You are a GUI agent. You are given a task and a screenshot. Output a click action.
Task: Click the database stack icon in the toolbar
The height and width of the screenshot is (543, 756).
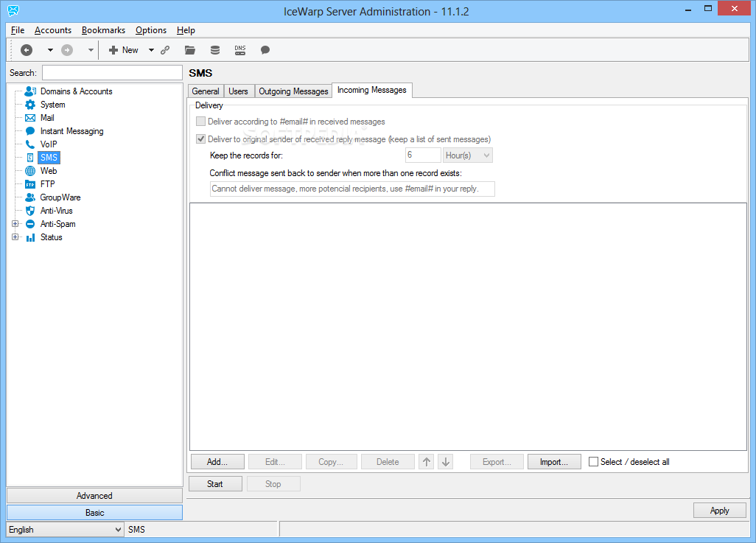215,50
